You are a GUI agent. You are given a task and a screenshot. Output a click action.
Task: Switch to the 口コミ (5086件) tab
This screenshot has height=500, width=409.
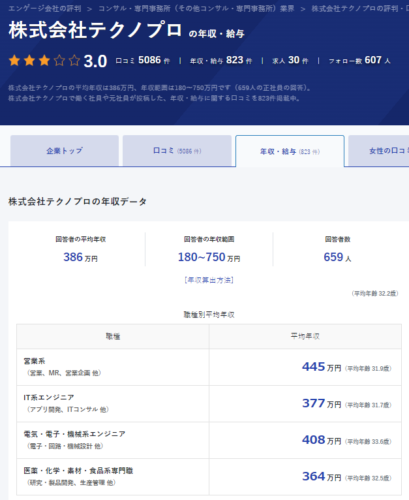(x=177, y=151)
